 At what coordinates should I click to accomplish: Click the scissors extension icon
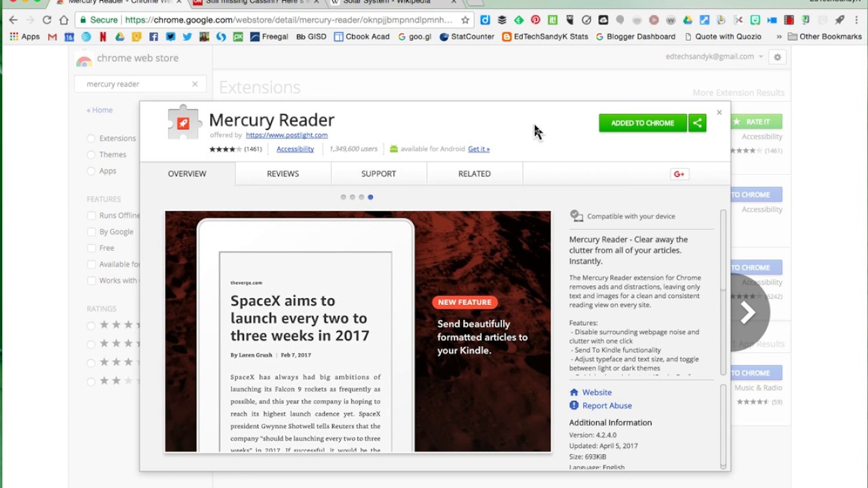[738, 20]
